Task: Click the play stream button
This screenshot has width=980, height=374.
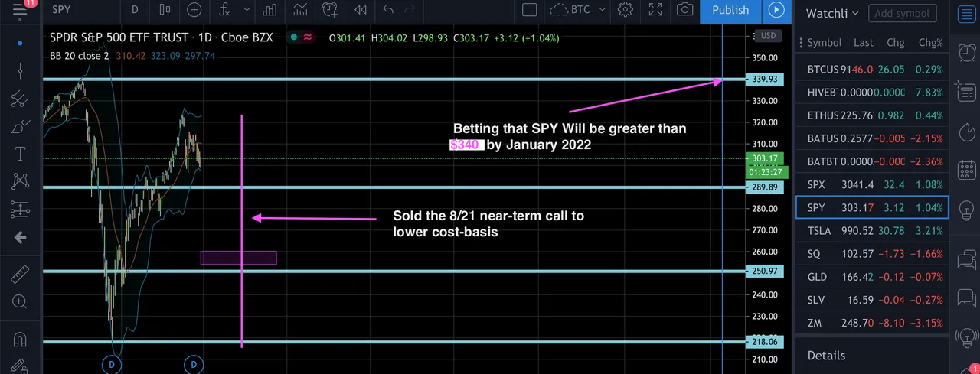Action: 776,10
